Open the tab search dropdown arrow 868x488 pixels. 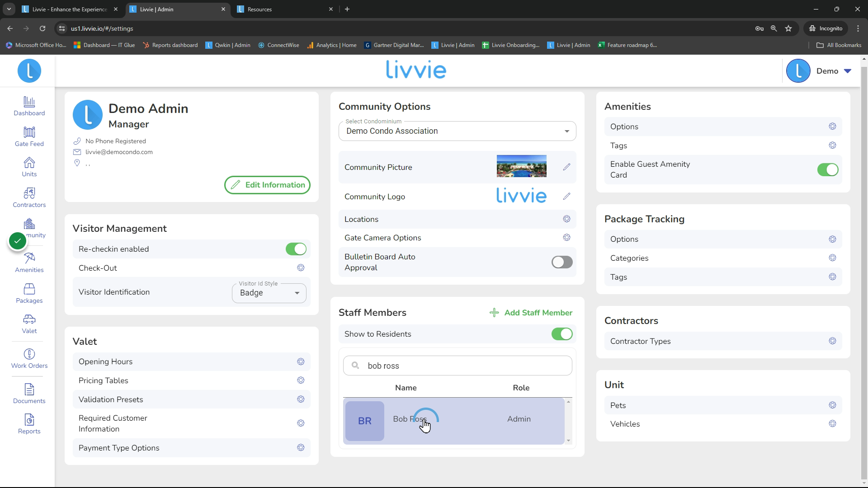coord(9,9)
